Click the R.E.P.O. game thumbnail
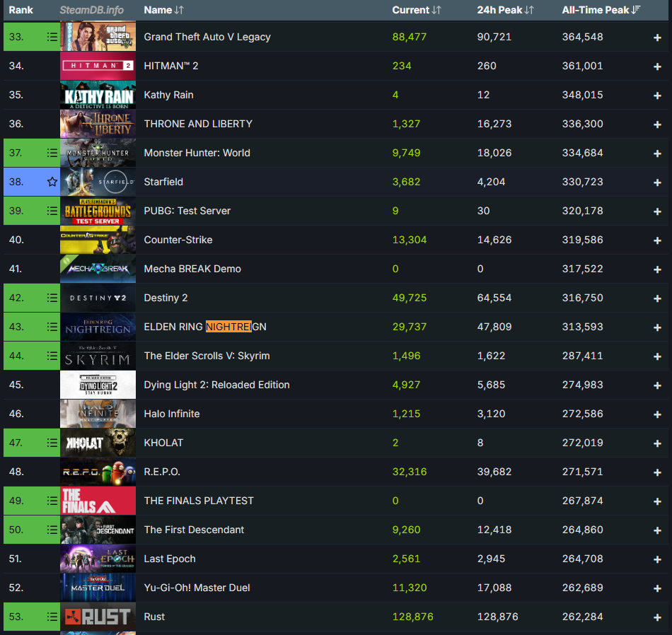 98,472
